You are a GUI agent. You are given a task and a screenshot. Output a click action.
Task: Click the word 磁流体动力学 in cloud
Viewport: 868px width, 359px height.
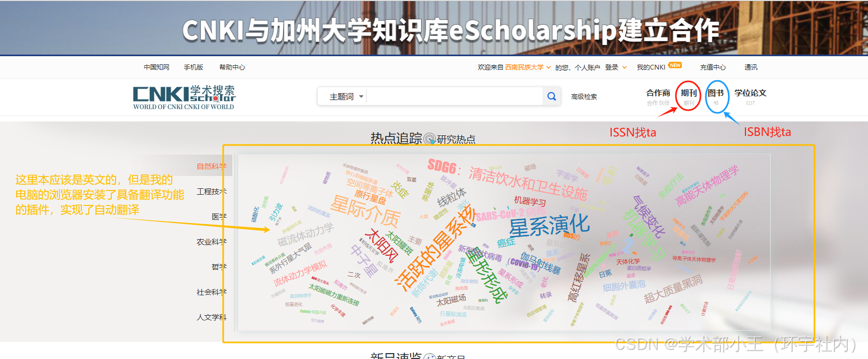[x=306, y=235]
